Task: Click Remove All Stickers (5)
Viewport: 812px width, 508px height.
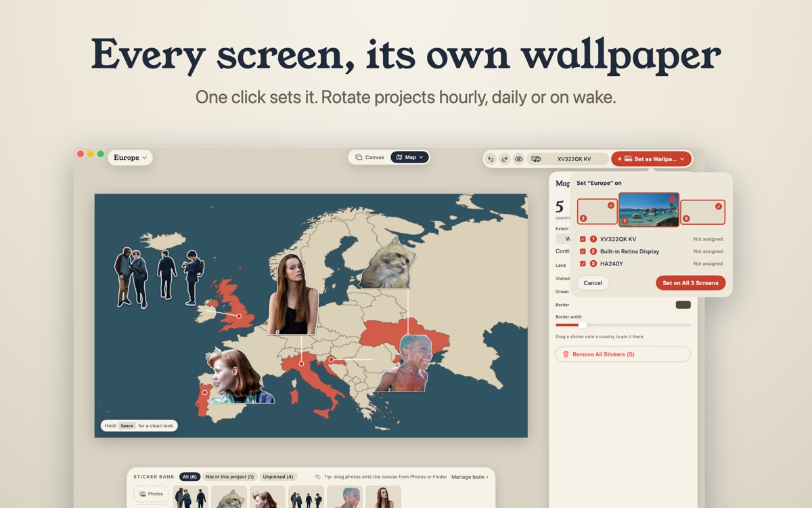Action: click(x=623, y=354)
